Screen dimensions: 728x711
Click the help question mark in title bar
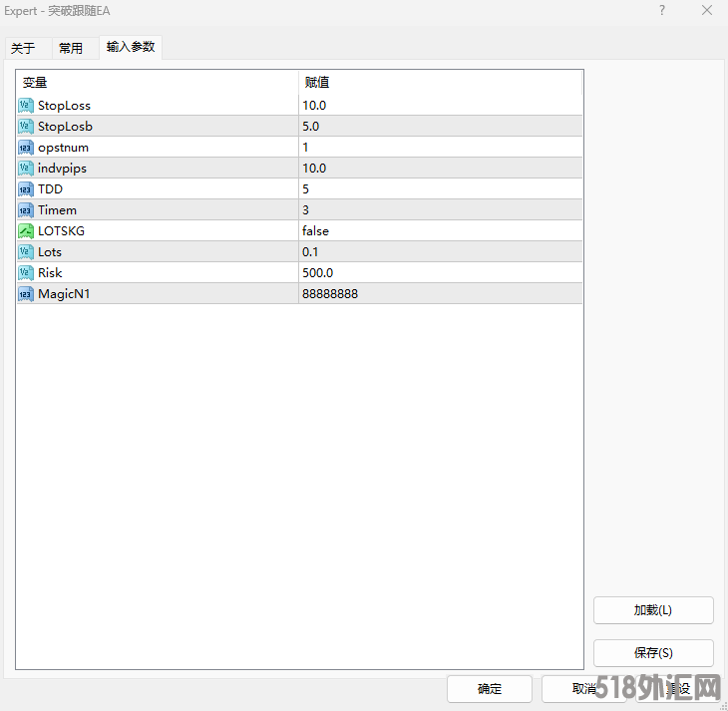(662, 10)
